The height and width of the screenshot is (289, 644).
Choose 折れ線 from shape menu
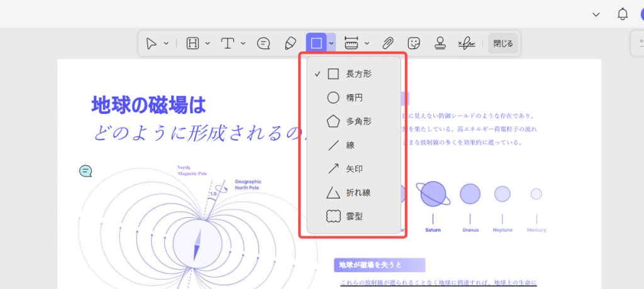click(353, 193)
